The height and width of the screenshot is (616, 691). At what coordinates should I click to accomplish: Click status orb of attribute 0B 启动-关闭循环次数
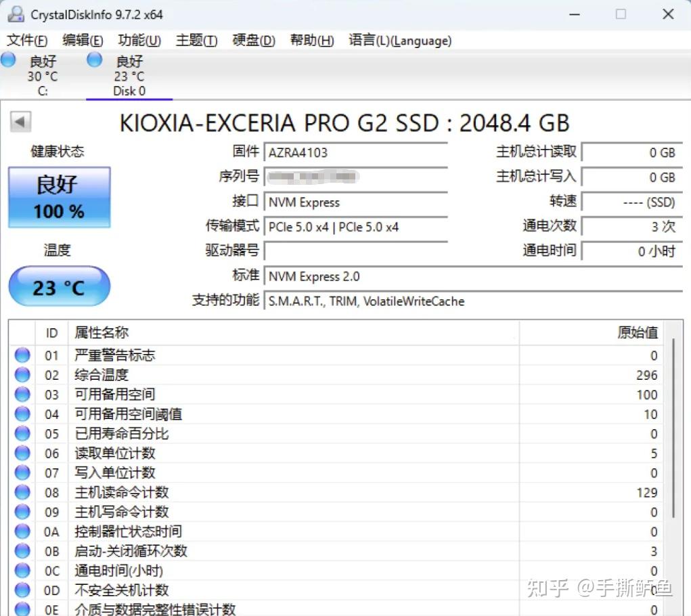click(x=22, y=551)
